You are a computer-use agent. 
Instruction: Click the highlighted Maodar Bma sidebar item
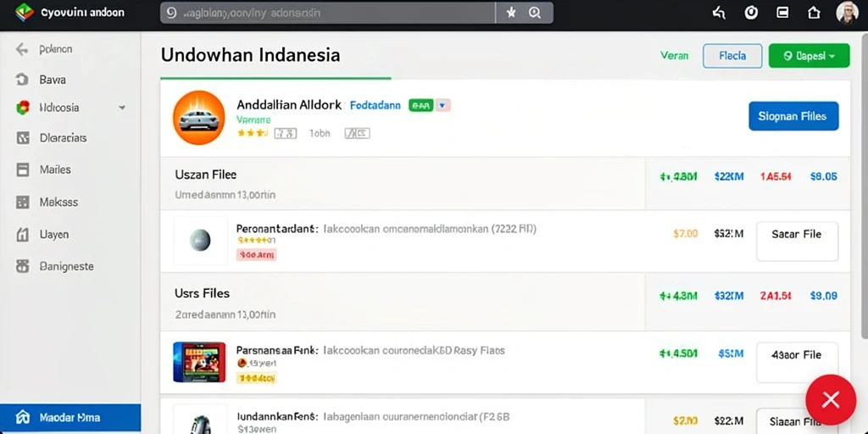pyautogui.click(x=70, y=418)
